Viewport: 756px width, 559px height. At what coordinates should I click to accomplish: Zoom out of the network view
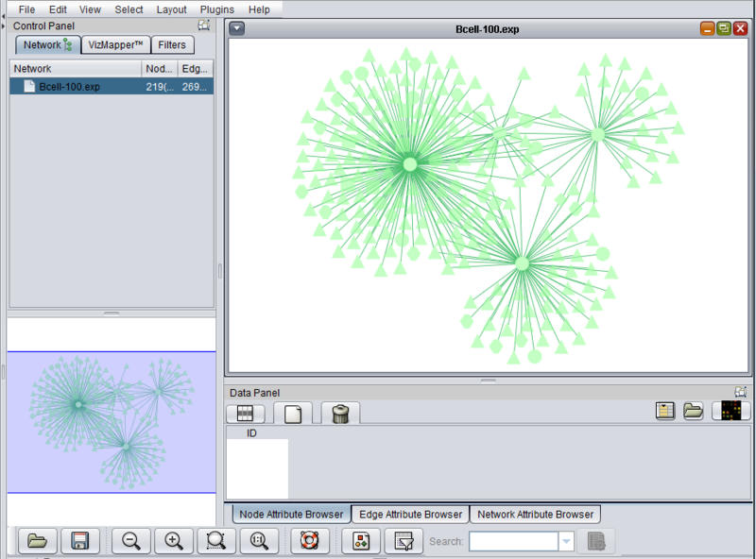pyautogui.click(x=130, y=540)
